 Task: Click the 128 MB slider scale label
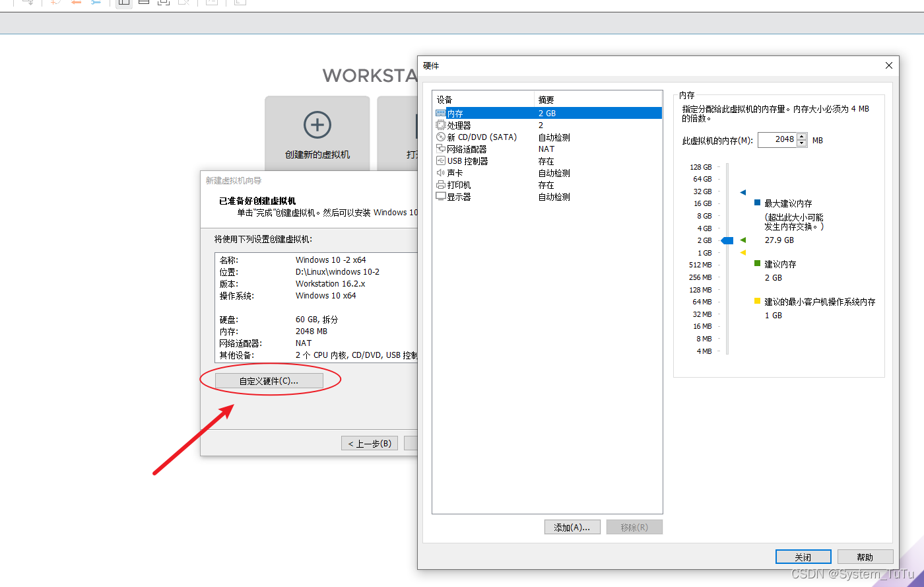point(700,290)
